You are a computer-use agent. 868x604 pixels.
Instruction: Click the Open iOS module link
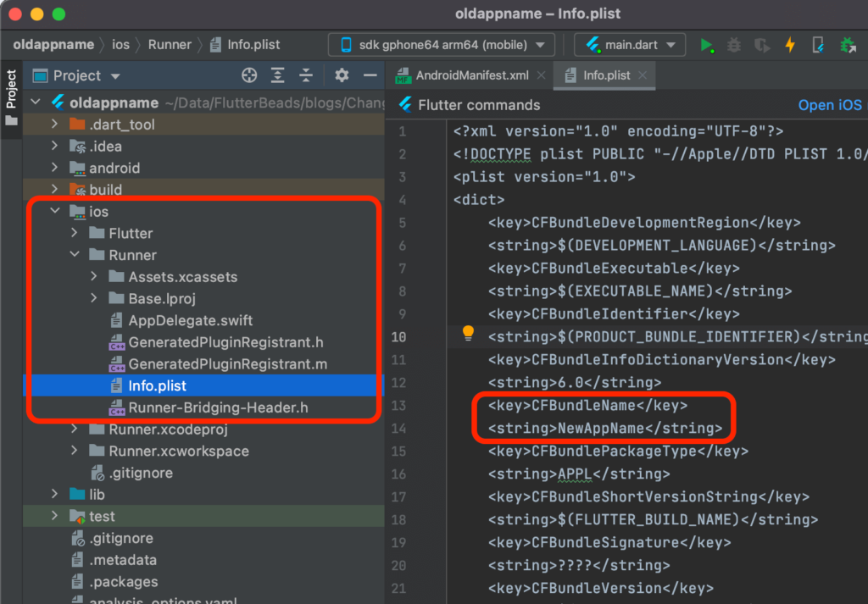pos(830,105)
